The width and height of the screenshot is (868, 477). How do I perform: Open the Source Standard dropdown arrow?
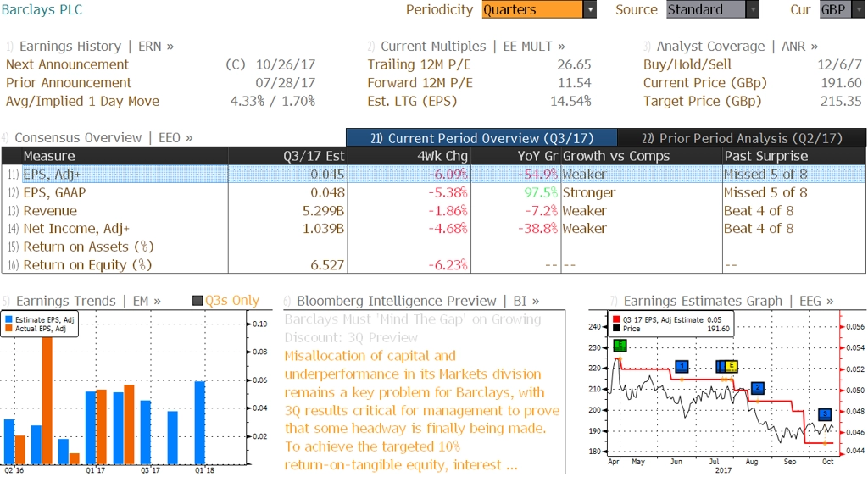click(x=753, y=9)
